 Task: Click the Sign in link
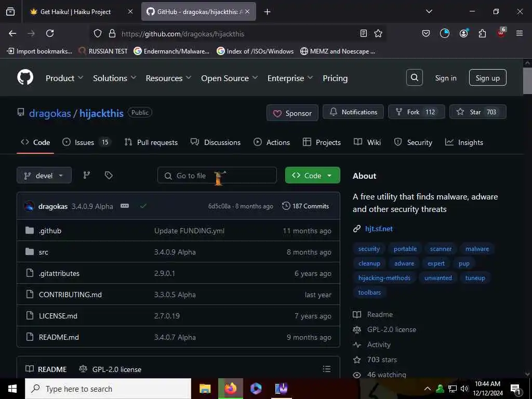(445, 78)
